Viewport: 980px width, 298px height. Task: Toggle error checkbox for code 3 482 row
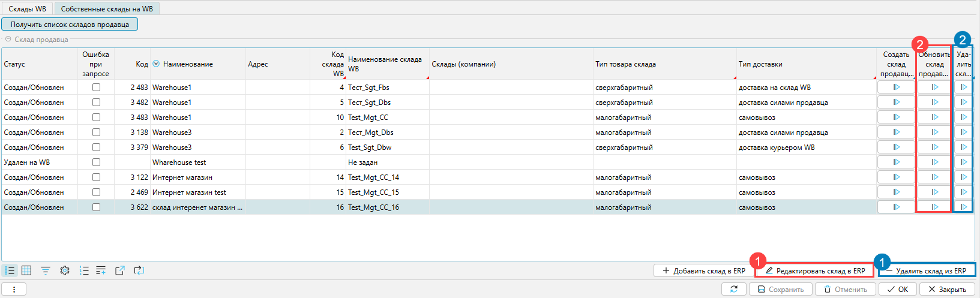click(96, 102)
